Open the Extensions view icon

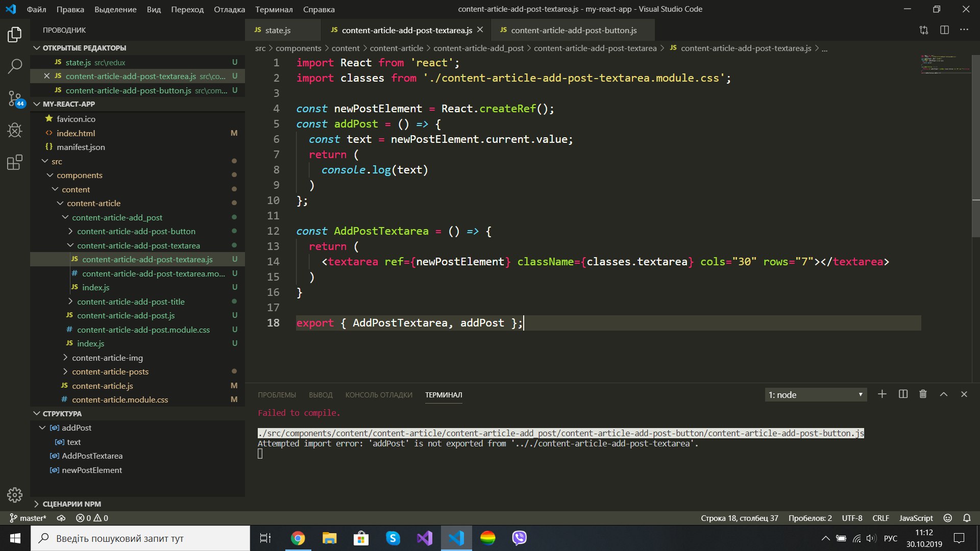tap(15, 162)
